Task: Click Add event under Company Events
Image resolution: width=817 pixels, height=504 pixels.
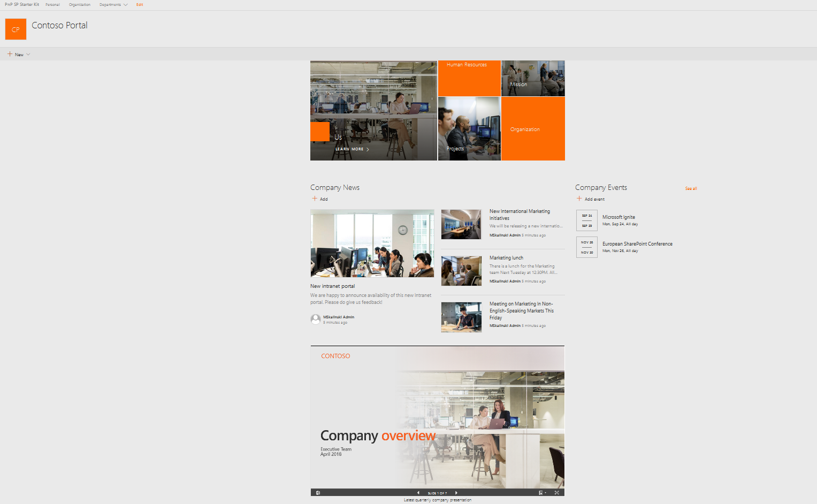Action: pyautogui.click(x=591, y=199)
